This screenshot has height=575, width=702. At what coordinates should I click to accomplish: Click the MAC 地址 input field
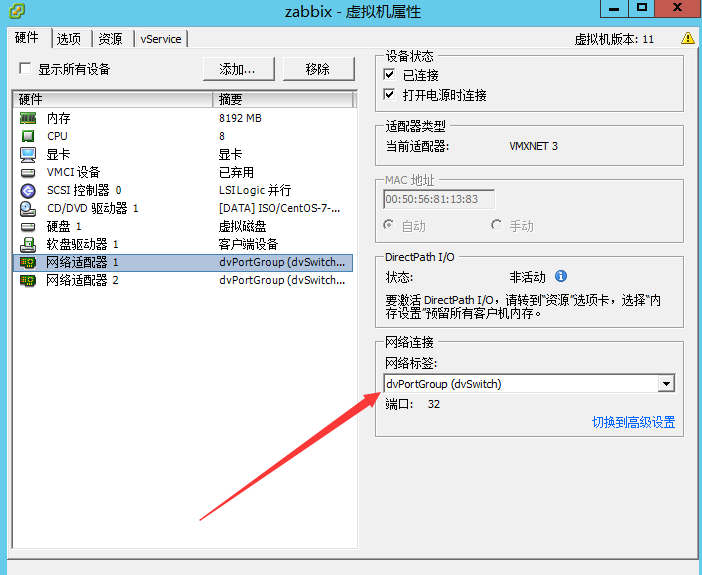pyautogui.click(x=439, y=199)
